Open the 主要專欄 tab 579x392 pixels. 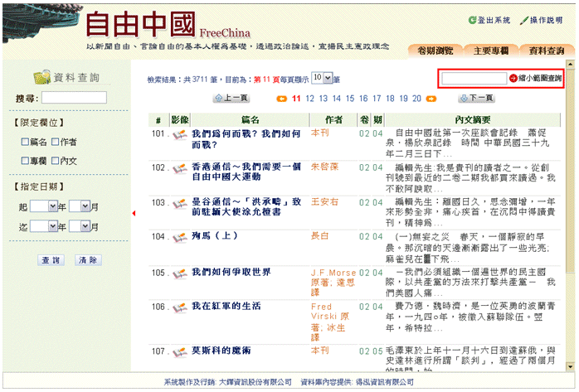pos(491,51)
